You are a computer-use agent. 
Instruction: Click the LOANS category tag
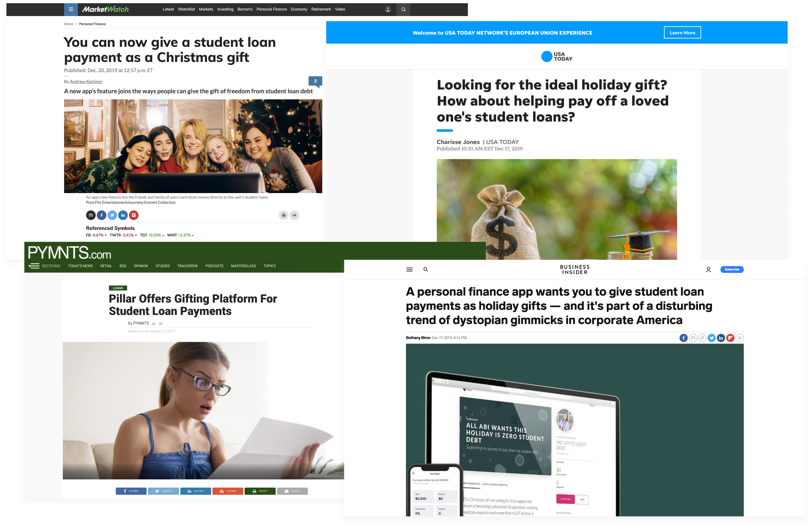tap(118, 288)
